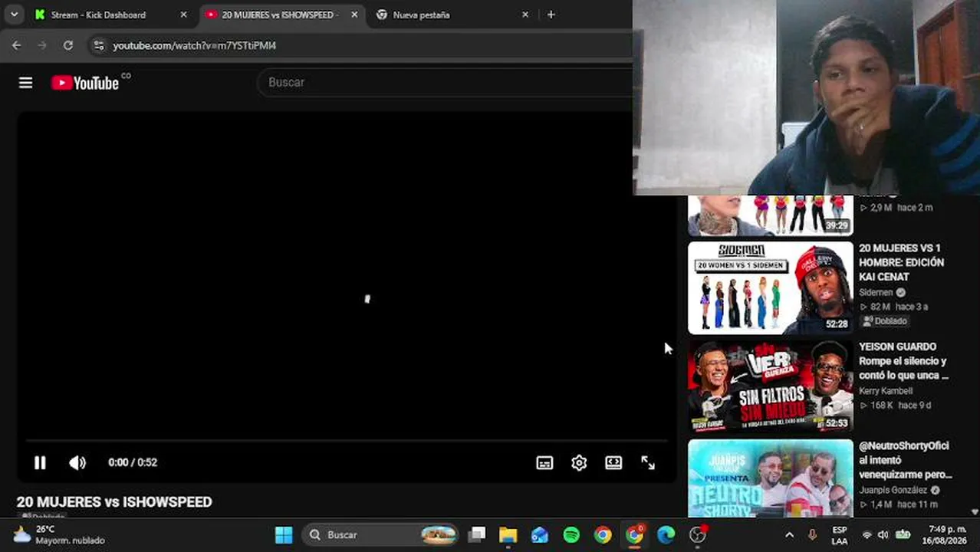Click the taskbar Buscar search box
The image size is (980, 552).
point(382,534)
